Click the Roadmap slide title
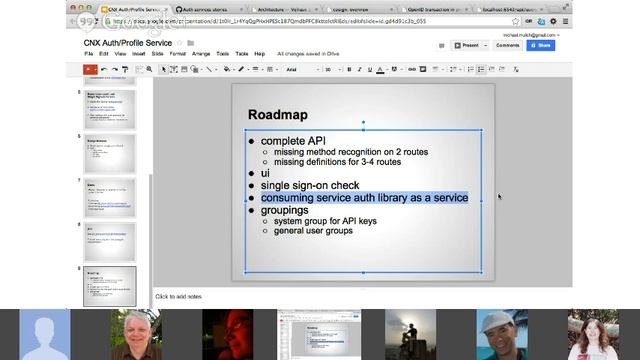Image resolution: width=640 pixels, height=360 pixels. [278, 115]
